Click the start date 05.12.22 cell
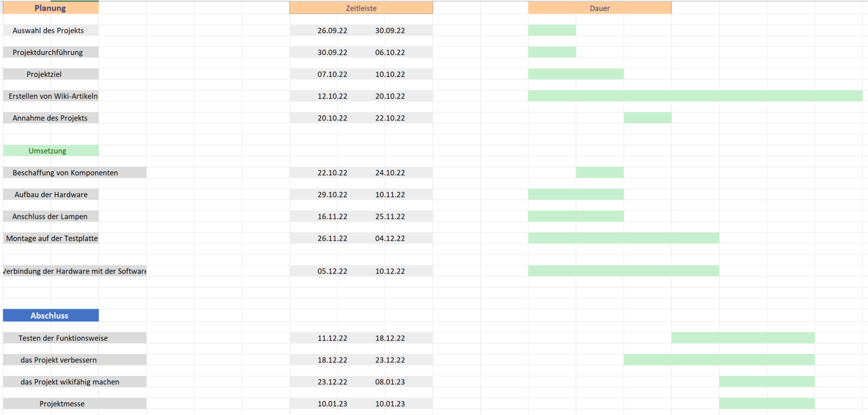 (332, 271)
